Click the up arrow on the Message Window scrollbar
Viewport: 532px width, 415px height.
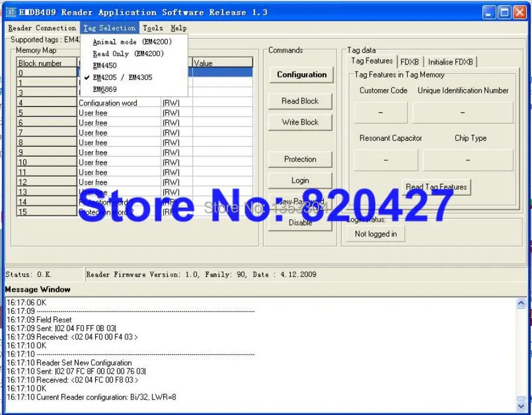tap(521, 303)
